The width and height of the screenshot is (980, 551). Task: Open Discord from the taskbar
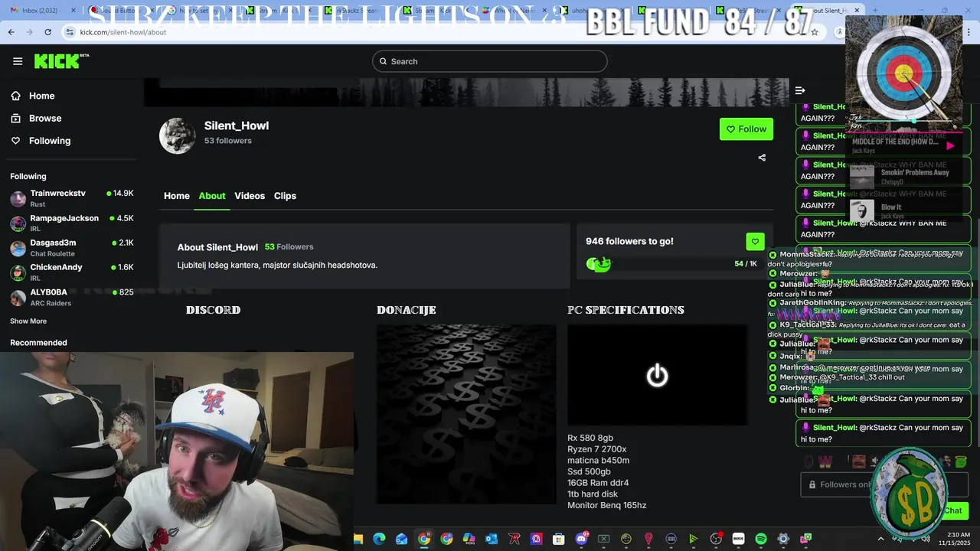click(x=581, y=539)
